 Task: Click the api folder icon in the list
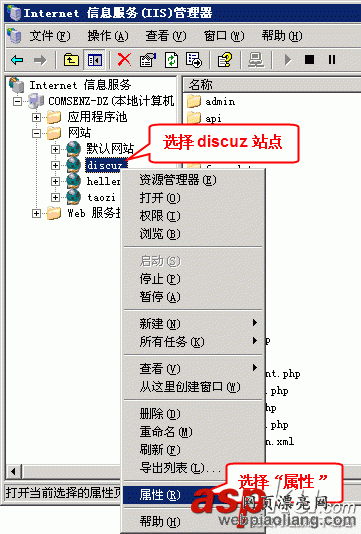pyautogui.click(x=194, y=118)
